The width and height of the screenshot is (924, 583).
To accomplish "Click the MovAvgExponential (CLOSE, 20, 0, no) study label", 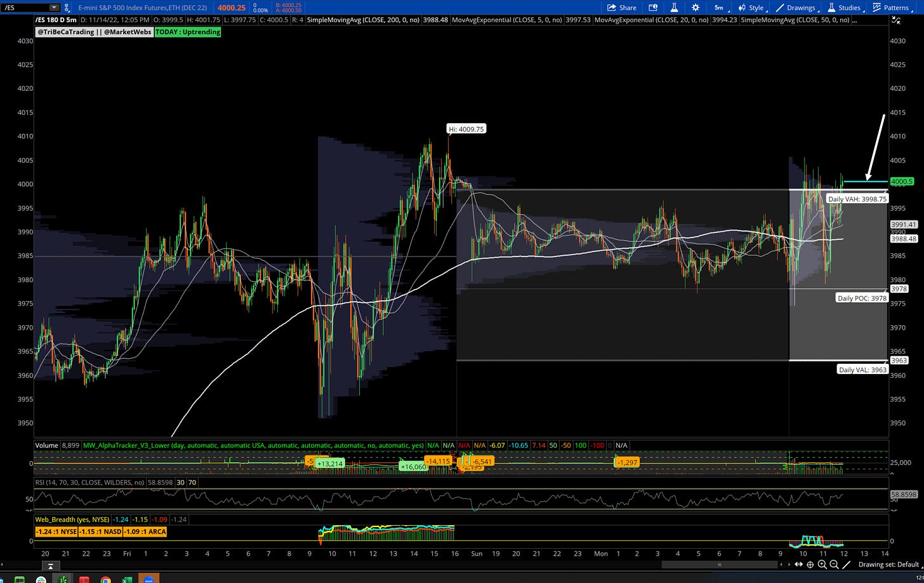I will [x=652, y=20].
